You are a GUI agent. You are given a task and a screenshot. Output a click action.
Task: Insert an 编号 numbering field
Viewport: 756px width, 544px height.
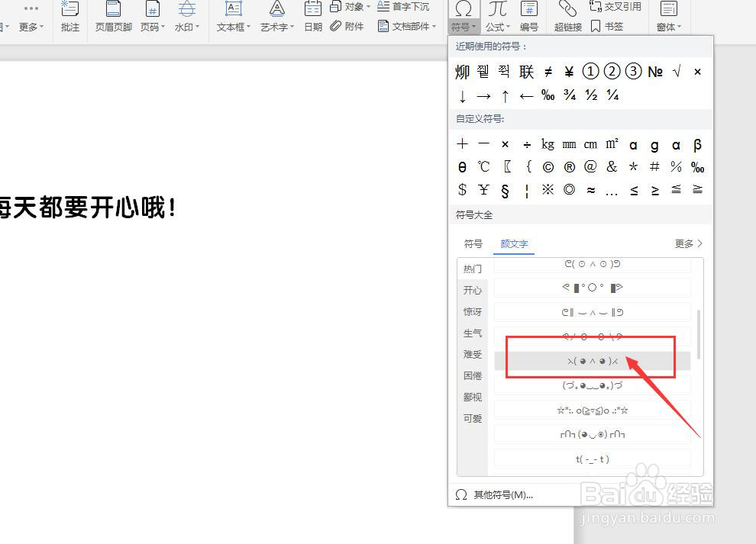[x=531, y=17]
